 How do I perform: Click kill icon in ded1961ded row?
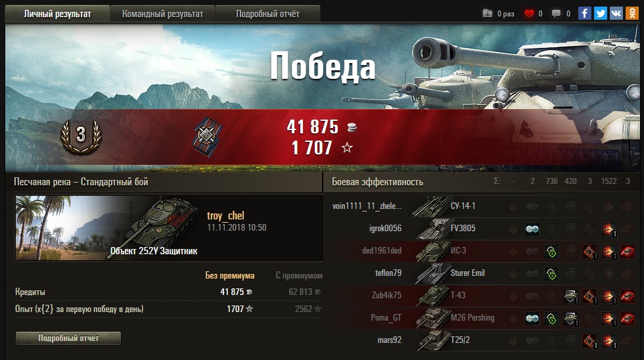click(628, 251)
